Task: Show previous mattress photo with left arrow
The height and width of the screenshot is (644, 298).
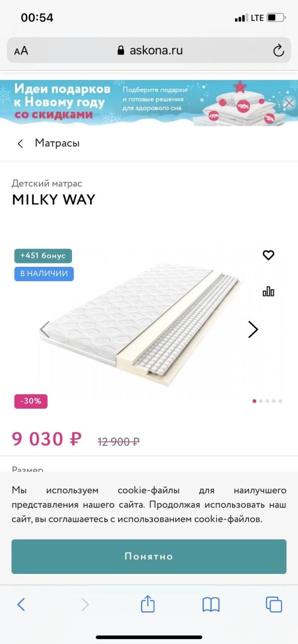Action: (x=45, y=329)
